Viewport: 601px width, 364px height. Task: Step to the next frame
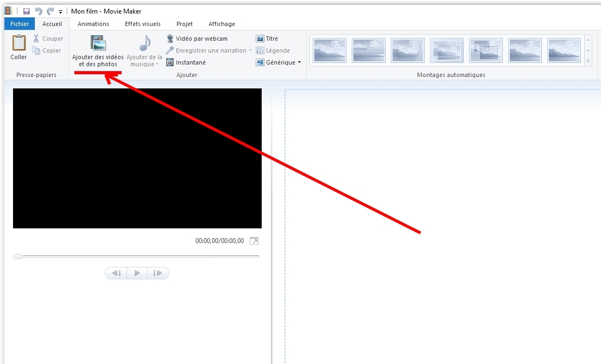click(158, 273)
